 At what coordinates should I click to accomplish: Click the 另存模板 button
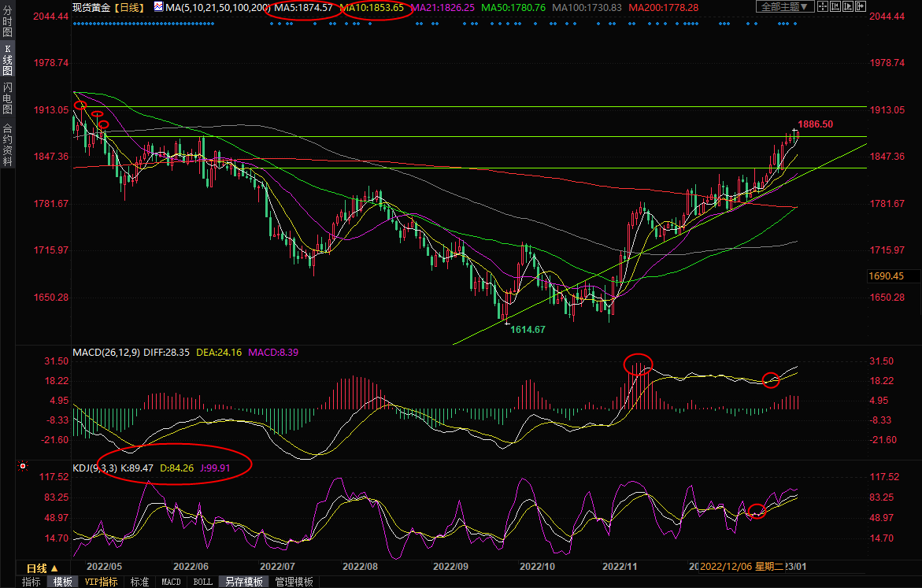point(243,582)
